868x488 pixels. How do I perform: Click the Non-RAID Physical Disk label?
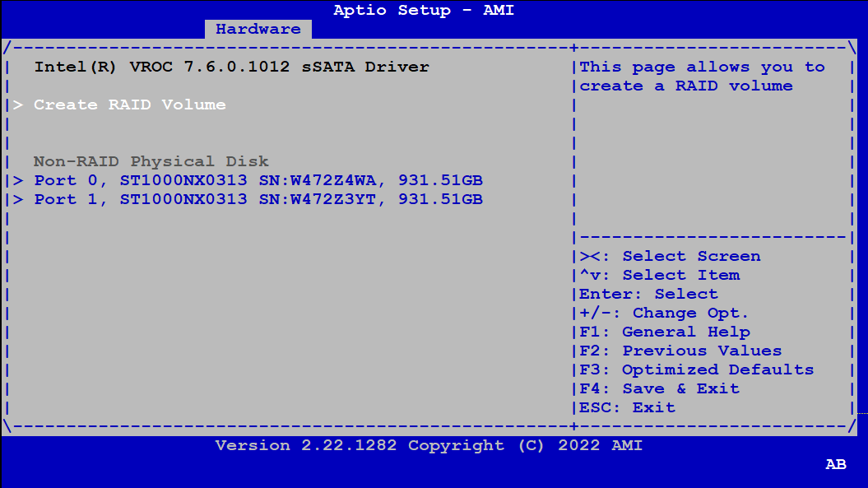(151, 162)
